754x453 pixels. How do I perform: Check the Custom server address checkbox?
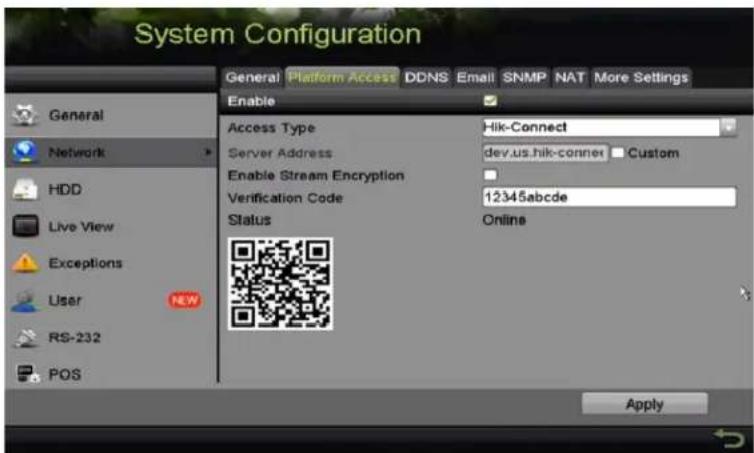tap(617, 153)
